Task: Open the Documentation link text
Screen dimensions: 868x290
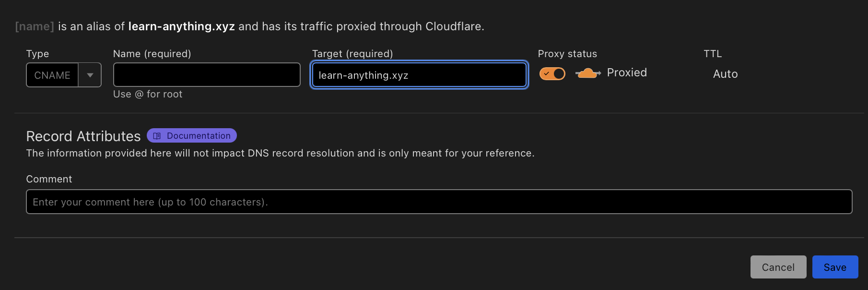Action: pyautogui.click(x=199, y=136)
